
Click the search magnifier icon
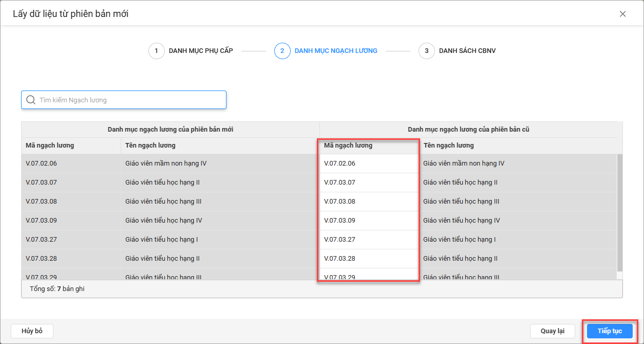pyautogui.click(x=31, y=100)
